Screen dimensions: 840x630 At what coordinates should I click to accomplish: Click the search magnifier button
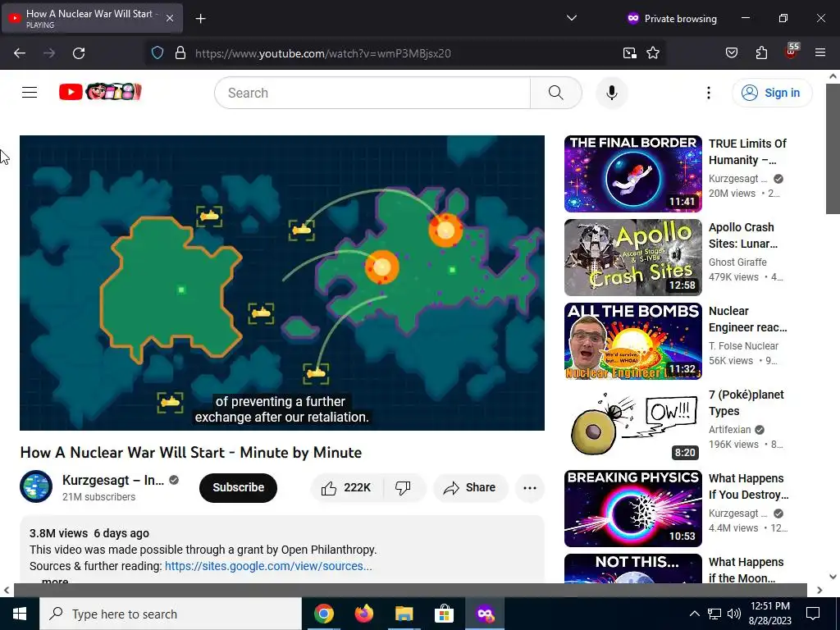pos(555,93)
